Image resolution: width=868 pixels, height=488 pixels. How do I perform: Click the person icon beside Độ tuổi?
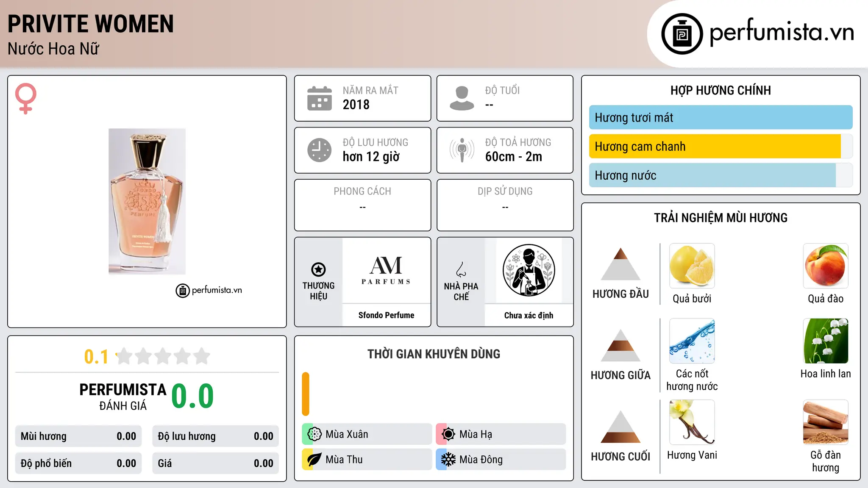[x=462, y=98]
